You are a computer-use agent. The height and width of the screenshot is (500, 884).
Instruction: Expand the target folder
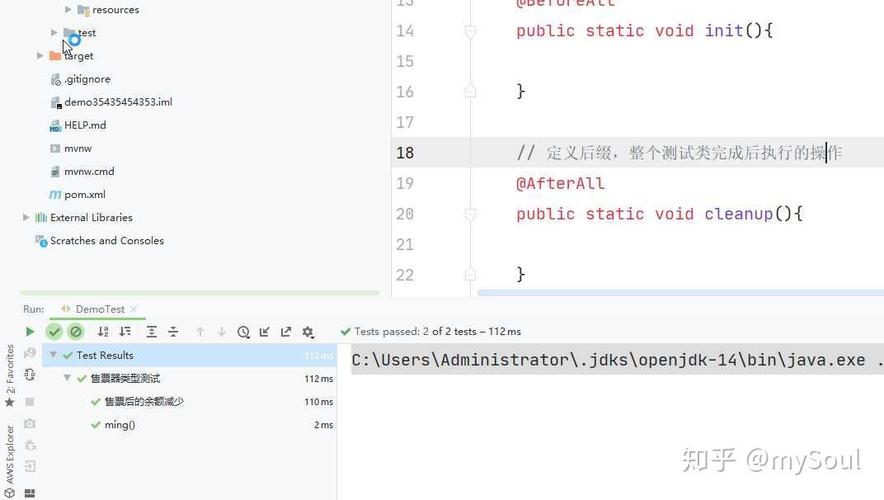(x=40, y=56)
